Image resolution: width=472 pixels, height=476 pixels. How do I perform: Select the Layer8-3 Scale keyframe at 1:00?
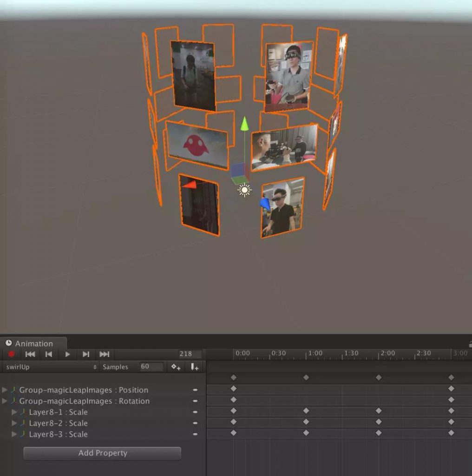(x=306, y=433)
